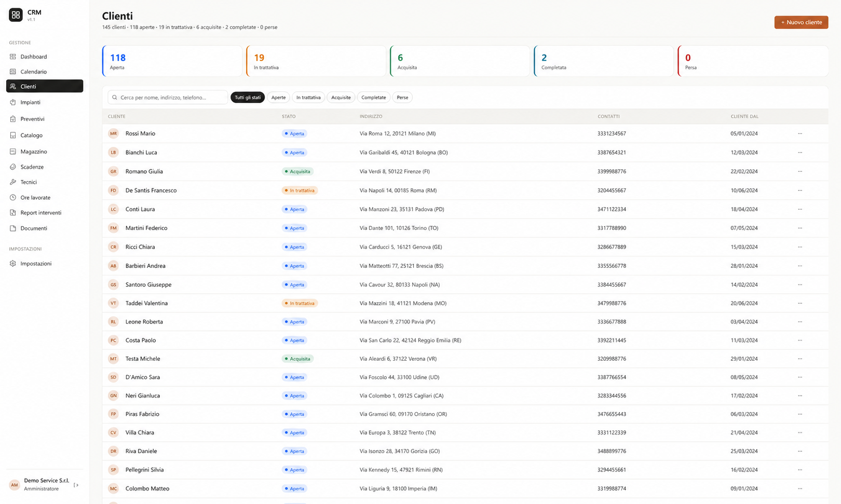Click the Cliente dal column header
This screenshot has width=841, height=504.
[744, 116]
